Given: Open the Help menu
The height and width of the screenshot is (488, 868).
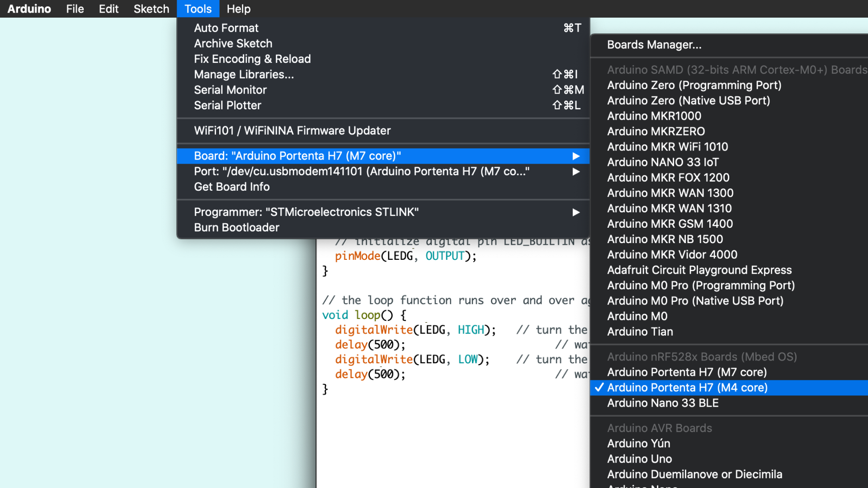Looking at the screenshot, I should tap(238, 9).
